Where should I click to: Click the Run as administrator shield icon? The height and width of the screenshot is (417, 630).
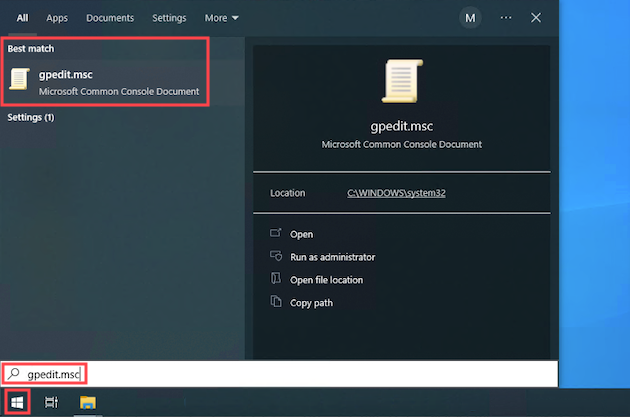(276, 256)
